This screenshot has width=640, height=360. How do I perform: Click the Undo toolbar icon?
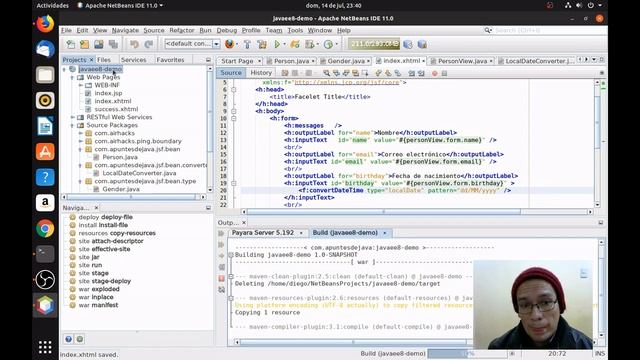pos(134,44)
